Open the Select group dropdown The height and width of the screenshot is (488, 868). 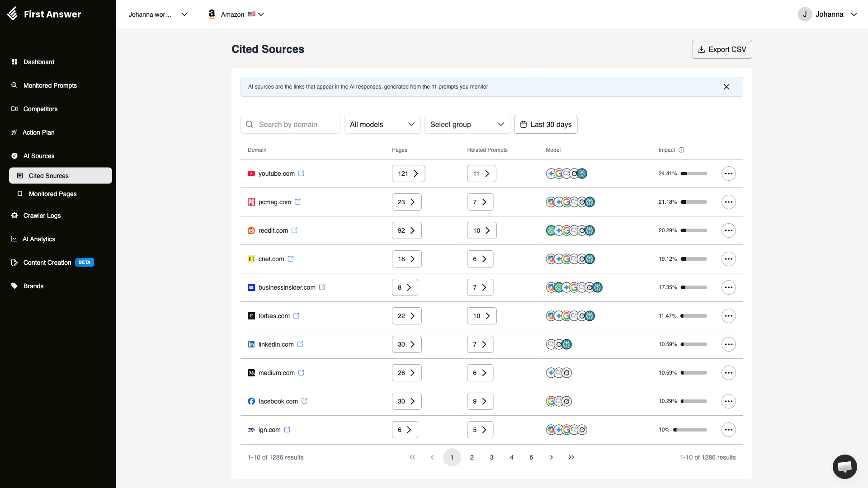pos(467,124)
